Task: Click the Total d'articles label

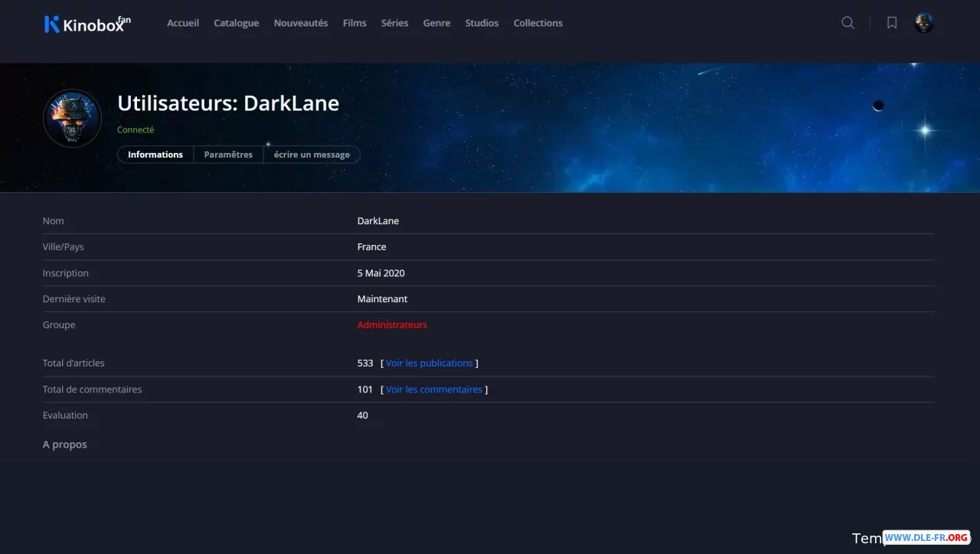Action: [73, 363]
